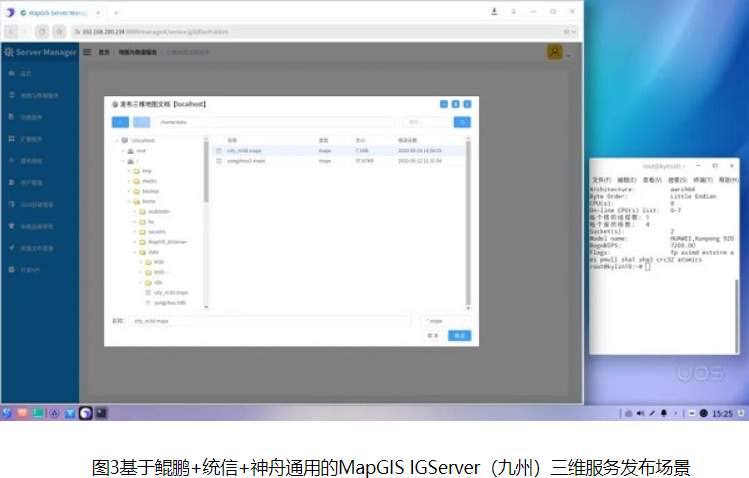Screen dimensions: 749x478
Task: Open the terminal's first menu (文件)
Action: (x=601, y=179)
